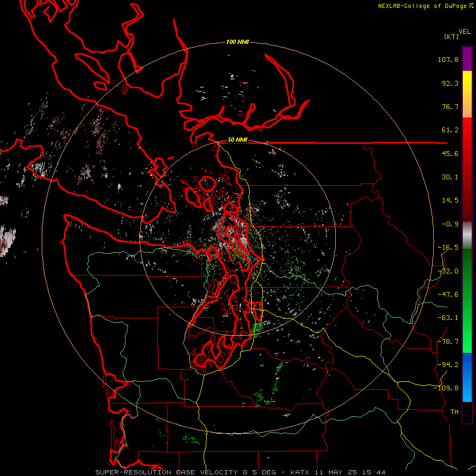Image resolution: width=476 pixels, height=476 pixels.
Task: Click the -16.5 velocity scale value
Action: [x=448, y=248]
